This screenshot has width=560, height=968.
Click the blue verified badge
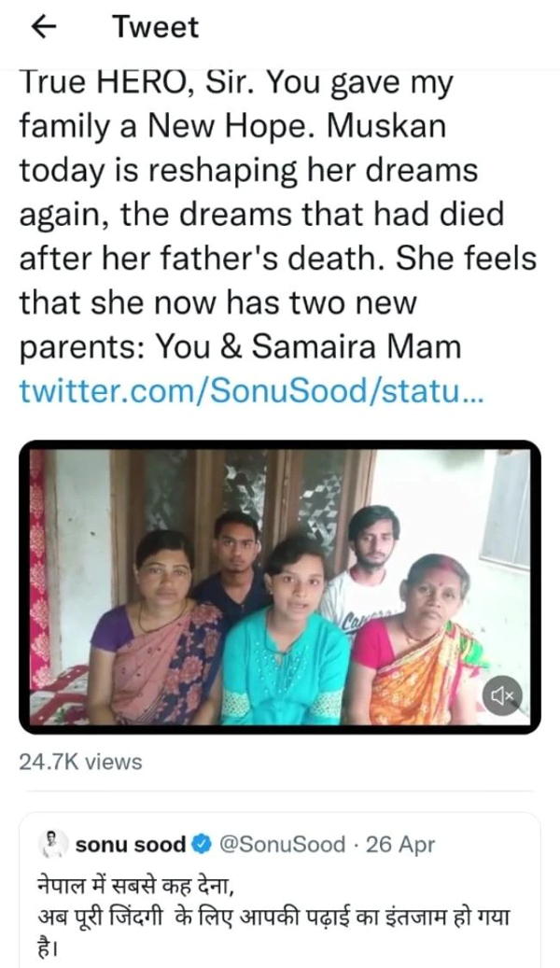click(x=202, y=845)
